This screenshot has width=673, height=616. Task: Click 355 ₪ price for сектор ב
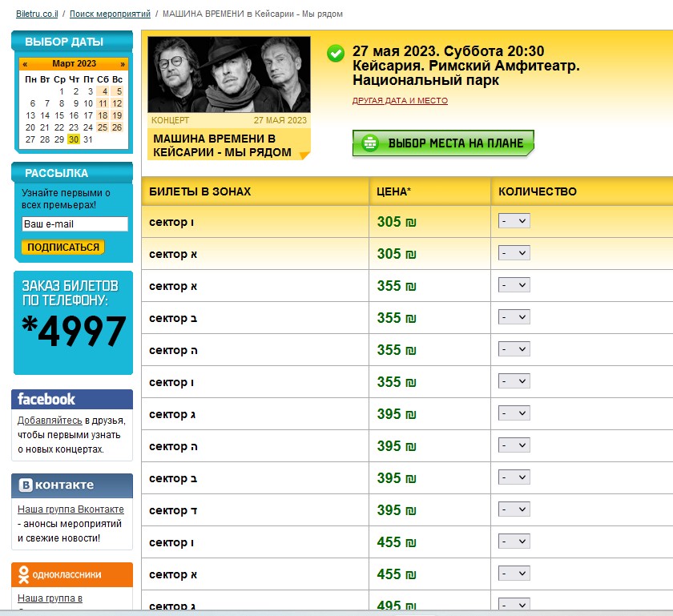click(x=397, y=318)
